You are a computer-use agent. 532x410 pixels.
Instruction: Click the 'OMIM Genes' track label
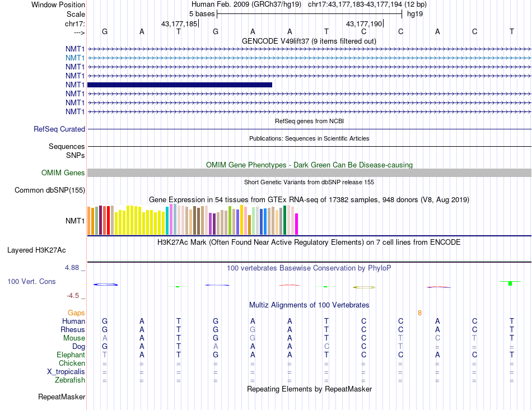tap(63, 173)
